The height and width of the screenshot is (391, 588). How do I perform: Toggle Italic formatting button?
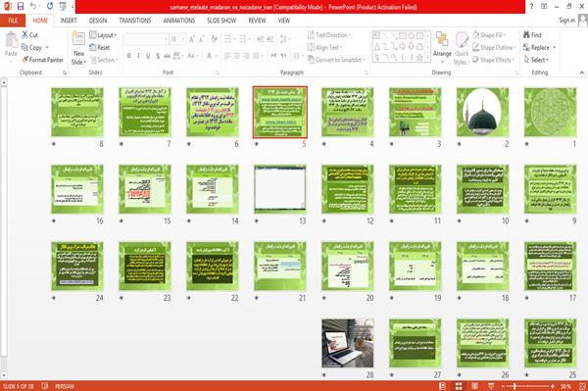pos(138,56)
